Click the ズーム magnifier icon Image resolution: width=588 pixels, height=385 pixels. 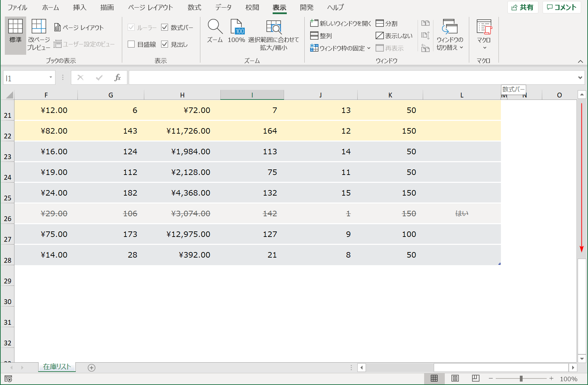(x=215, y=27)
